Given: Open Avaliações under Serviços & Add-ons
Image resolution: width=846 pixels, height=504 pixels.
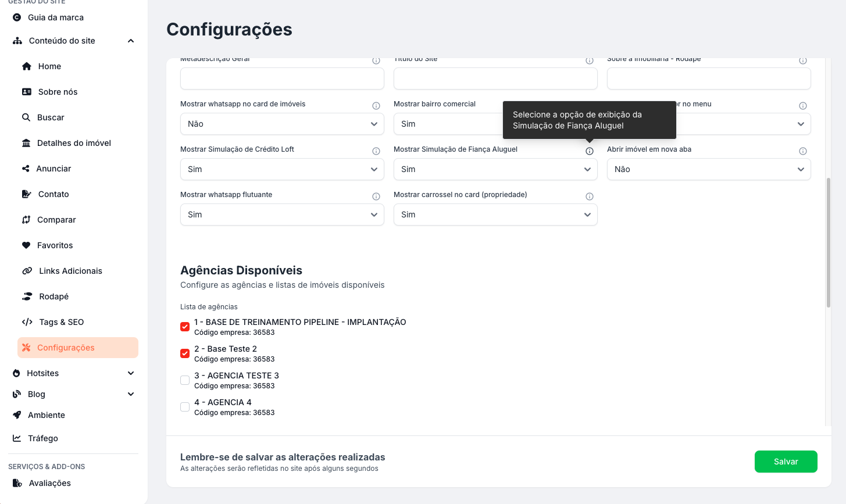Looking at the screenshot, I should [x=50, y=483].
